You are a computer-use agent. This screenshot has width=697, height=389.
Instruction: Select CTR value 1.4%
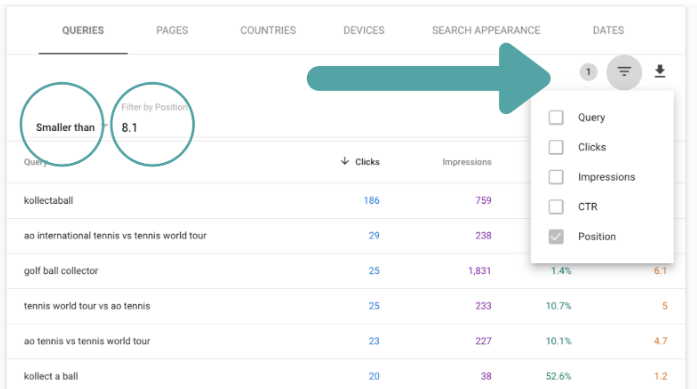coord(561,271)
